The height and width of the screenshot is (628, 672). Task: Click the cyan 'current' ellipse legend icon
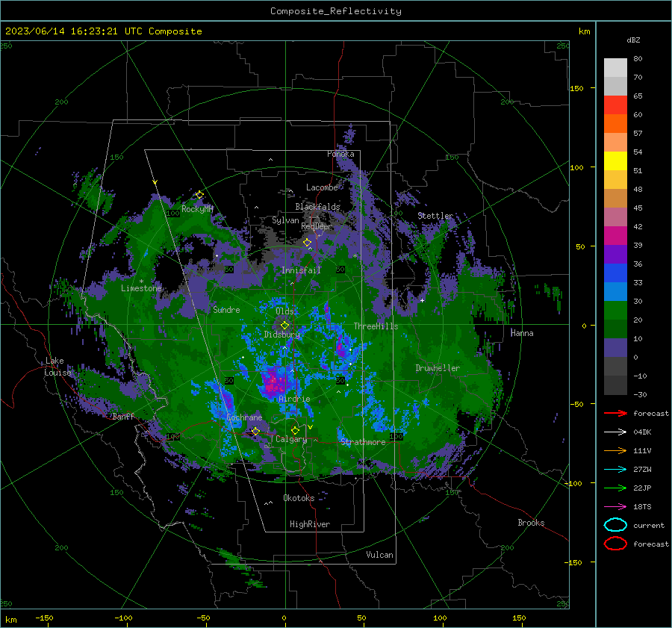click(x=615, y=525)
